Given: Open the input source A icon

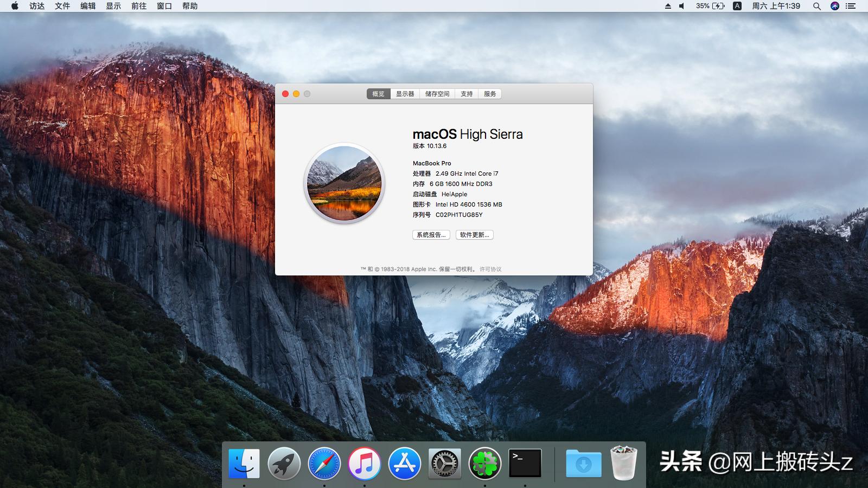Looking at the screenshot, I should (x=737, y=6).
